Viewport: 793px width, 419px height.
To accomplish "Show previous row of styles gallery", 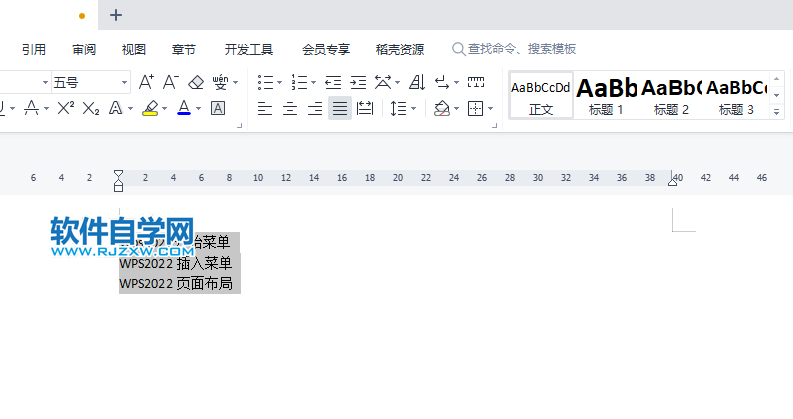I will pyautogui.click(x=776, y=78).
